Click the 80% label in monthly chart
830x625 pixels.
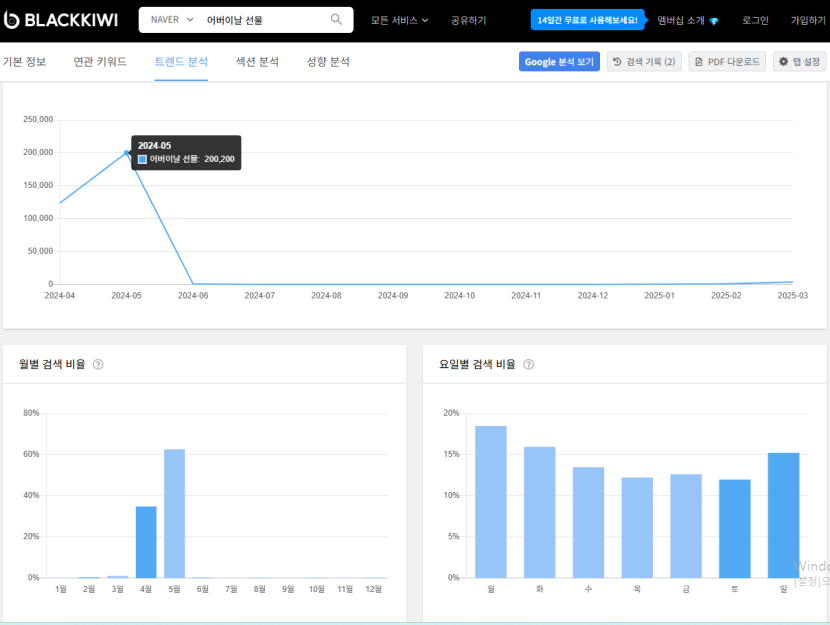[31, 413]
